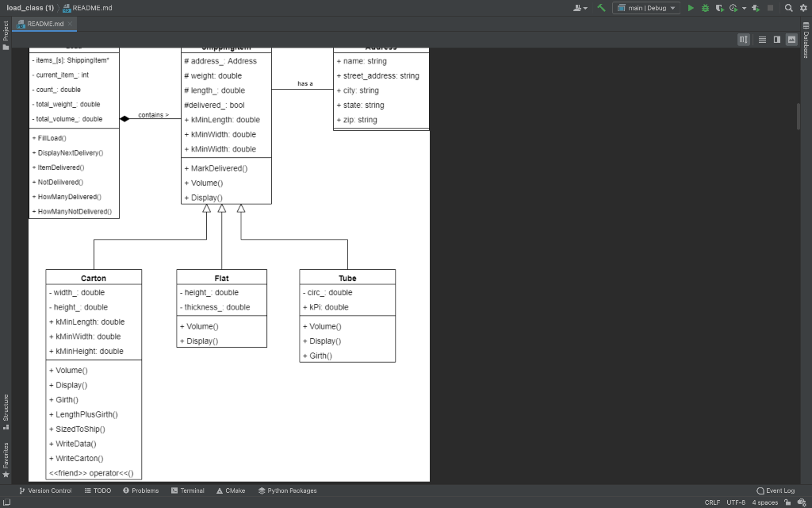Image resolution: width=812 pixels, height=508 pixels.
Task: Run main with coverage
Action: (719, 8)
